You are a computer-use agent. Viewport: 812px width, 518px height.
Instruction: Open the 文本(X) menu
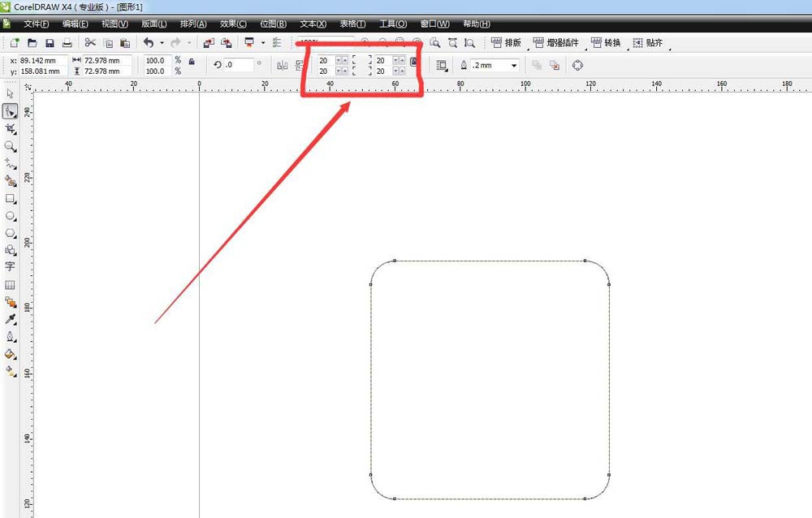click(x=313, y=24)
